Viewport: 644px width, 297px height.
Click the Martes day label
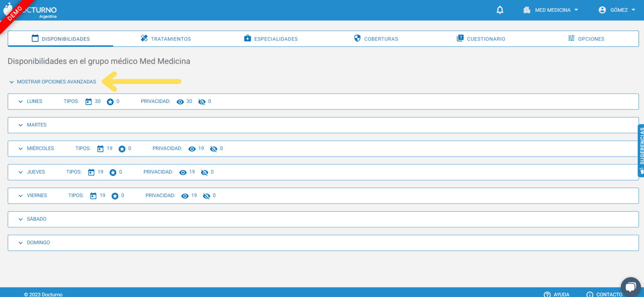coord(36,125)
